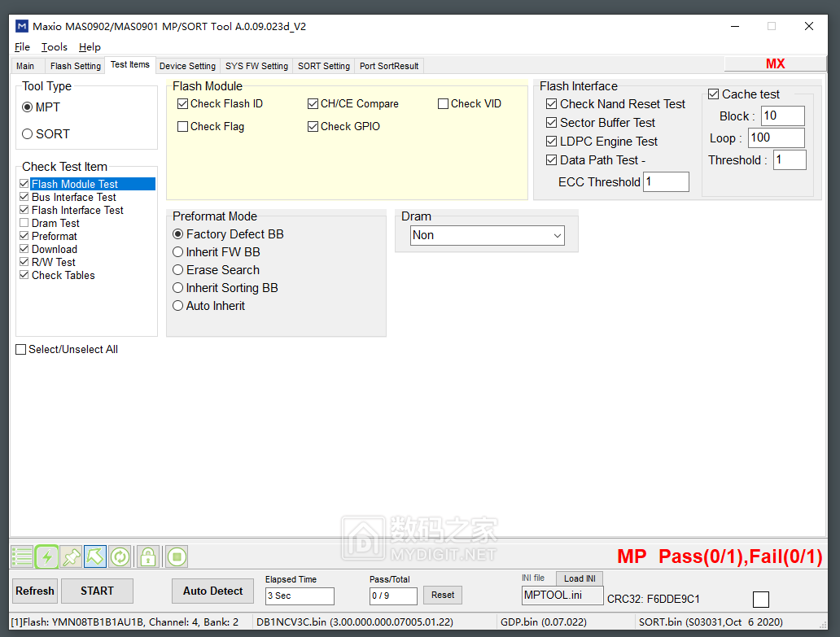Click the Loop value field
Image resolution: width=840 pixels, height=637 pixels.
point(777,137)
